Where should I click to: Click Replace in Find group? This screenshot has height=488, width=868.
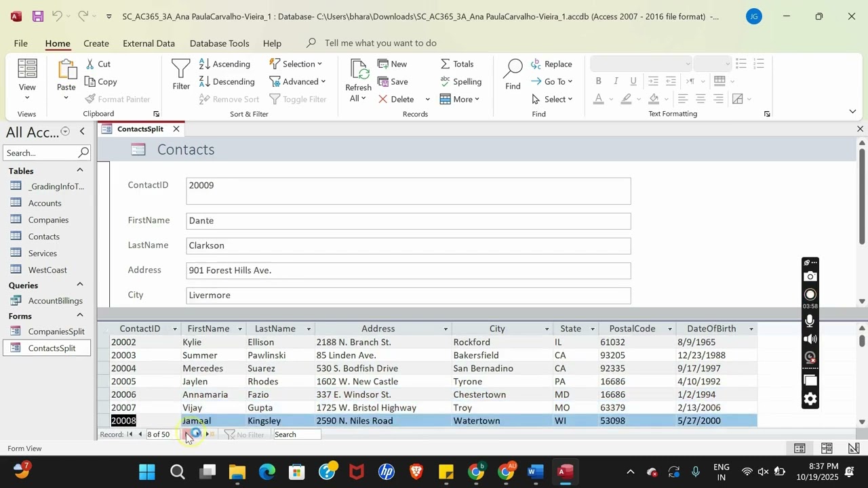point(551,64)
